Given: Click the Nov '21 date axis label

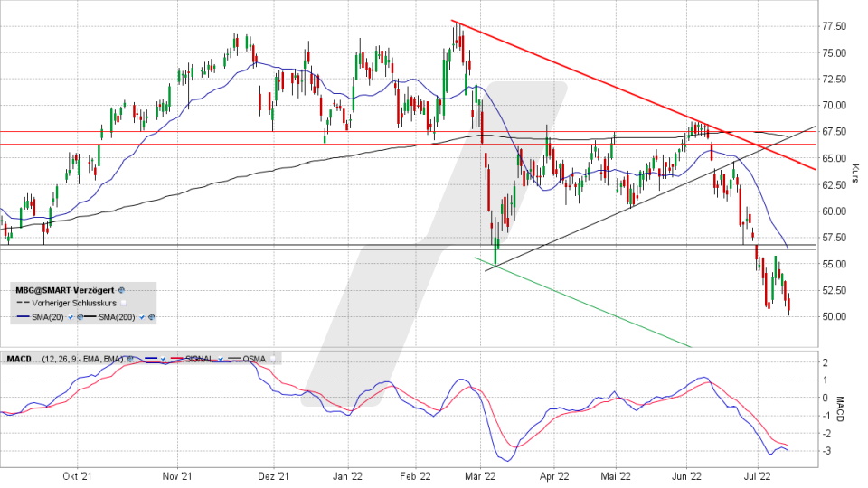Looking at the screenshot, I should tap(178, 476).
